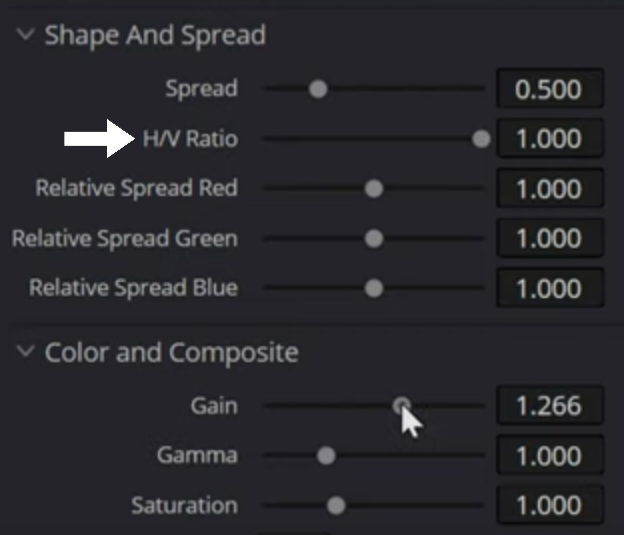Select the H/V Ratio value field
The width and height of the screenshot is (624, 535).
tap(550, 138)
